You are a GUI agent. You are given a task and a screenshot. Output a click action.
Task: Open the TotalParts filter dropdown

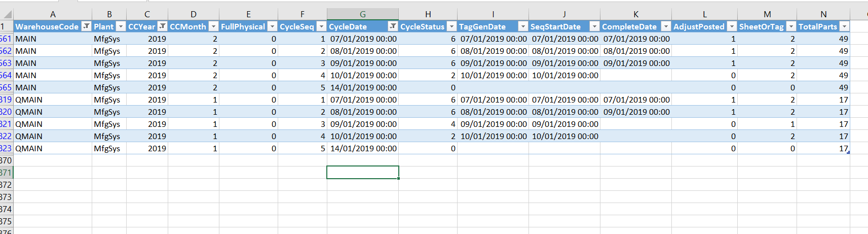(844, 26)
